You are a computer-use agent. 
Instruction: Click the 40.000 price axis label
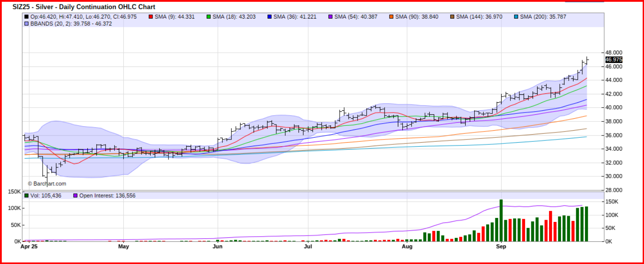coord(613,108)
